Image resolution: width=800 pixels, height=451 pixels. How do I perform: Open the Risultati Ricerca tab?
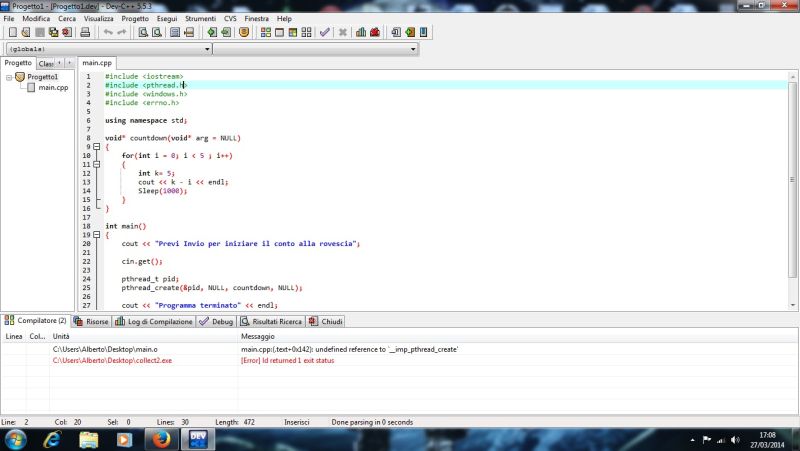click(x=271, y=321)
